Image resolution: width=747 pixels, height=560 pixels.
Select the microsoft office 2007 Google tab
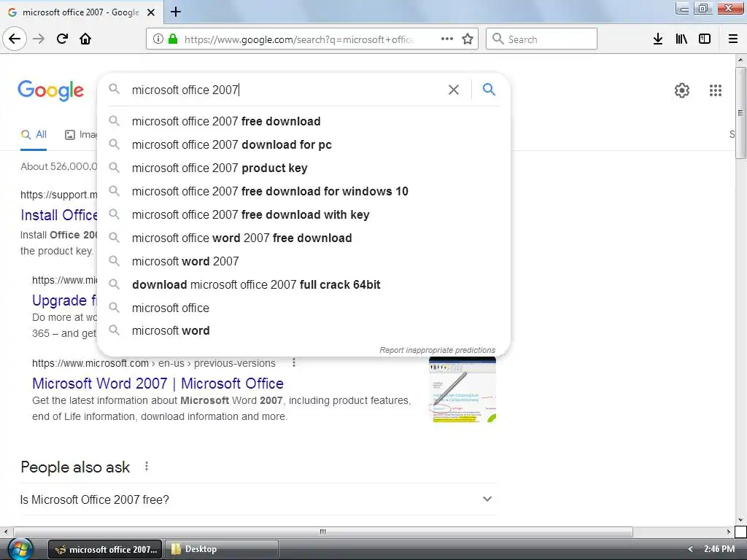click(81, 12)
